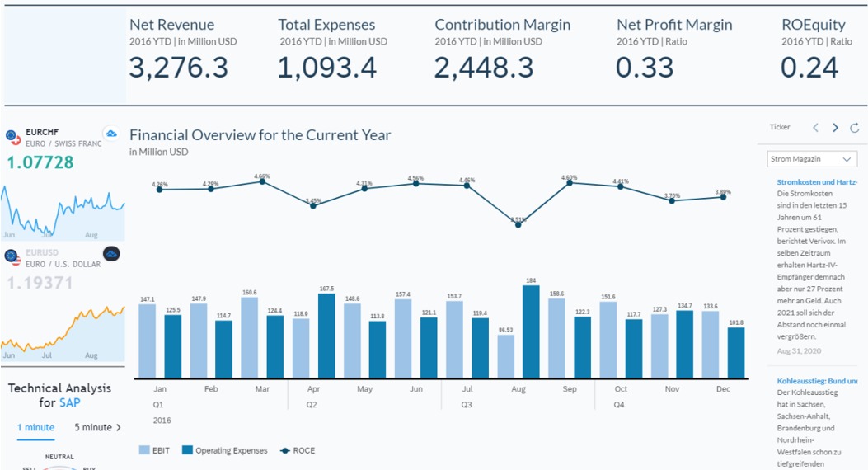Open the Kohleausstieg news headline
The width and height of the screenshot is (868, 470).
(817, 381)
